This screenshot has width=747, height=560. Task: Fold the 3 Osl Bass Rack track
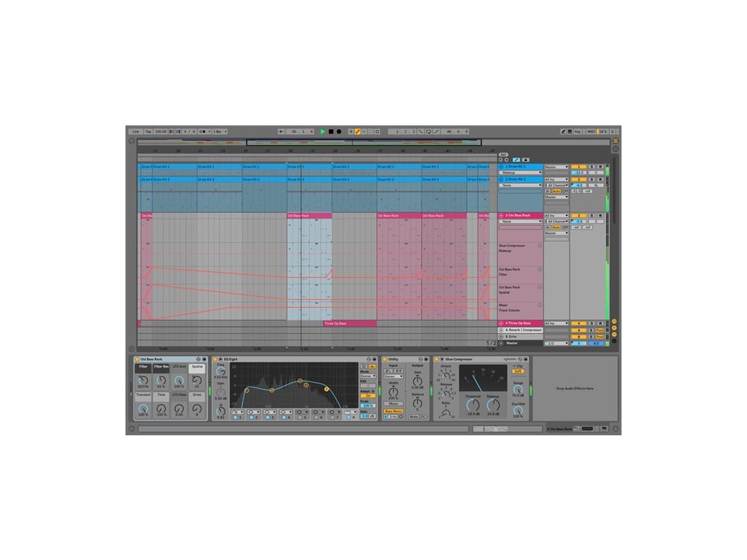(500, 216)
